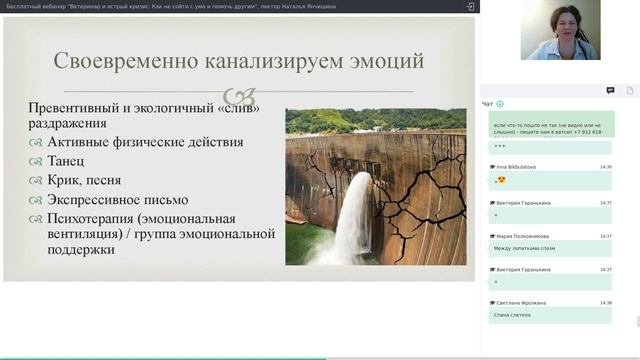Select the pinned WhatsApp support message
Viewport: 640px width, 360px height.
click(551, 124)
